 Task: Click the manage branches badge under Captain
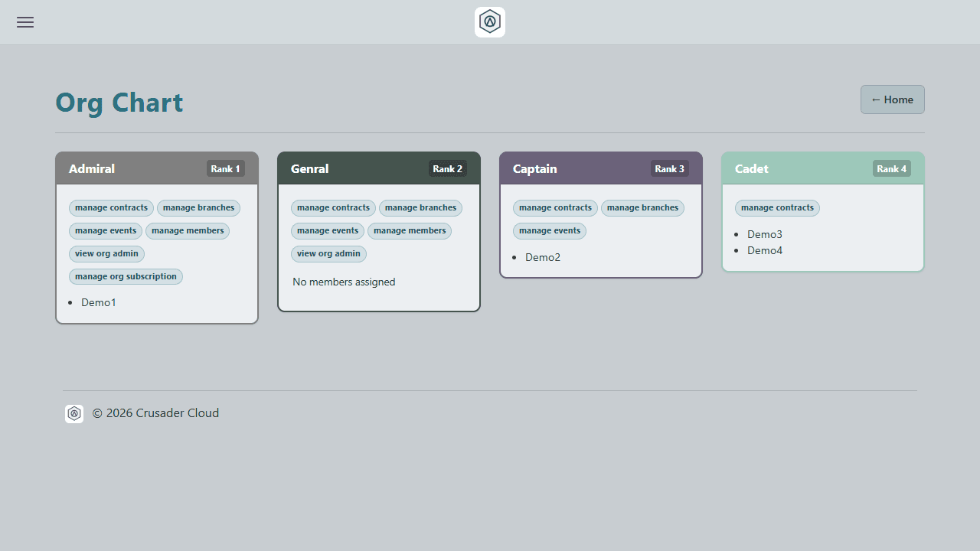pos(642,207)
